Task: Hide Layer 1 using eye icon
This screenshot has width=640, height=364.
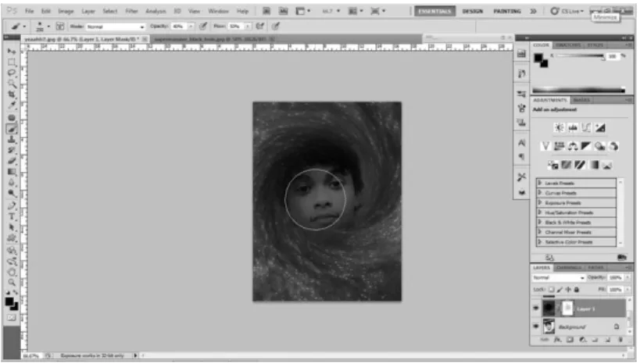Action: (x=536, y=309)
